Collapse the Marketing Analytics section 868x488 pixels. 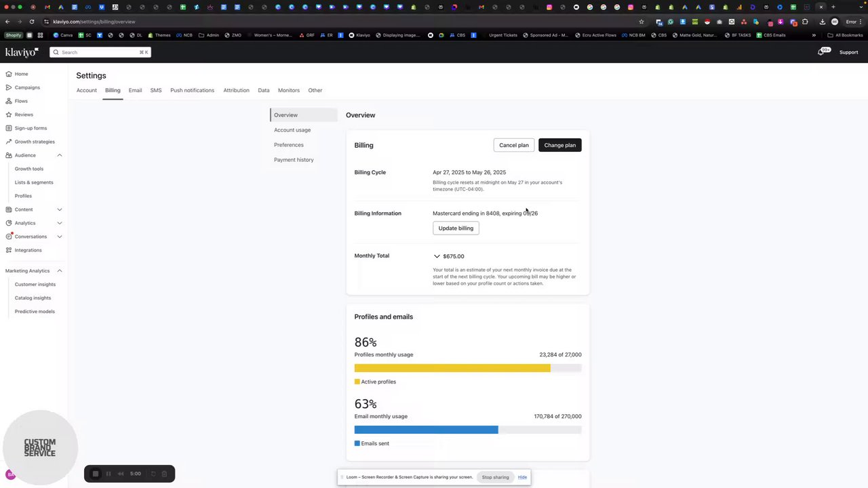pyautogui.click(x=59, y=270)
